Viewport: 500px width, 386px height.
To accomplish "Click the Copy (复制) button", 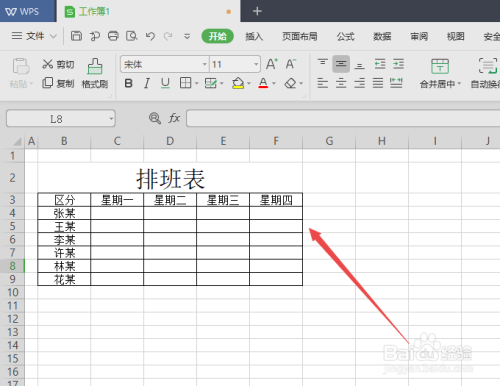I will [x=58, y=83].
